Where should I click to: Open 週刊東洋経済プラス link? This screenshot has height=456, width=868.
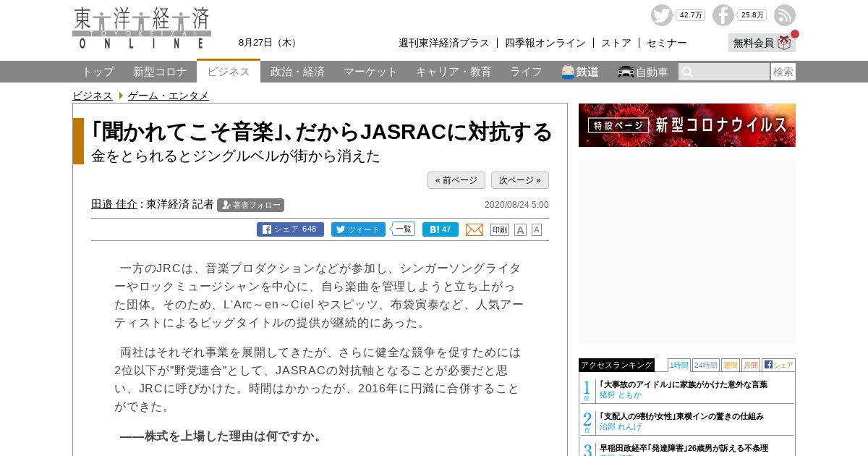[x=444, y=43]
